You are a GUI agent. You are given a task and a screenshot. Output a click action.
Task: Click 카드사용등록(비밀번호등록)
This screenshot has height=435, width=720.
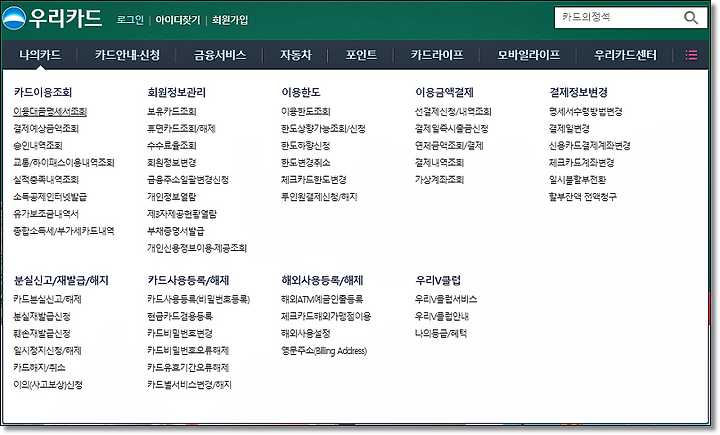[199, 299]
